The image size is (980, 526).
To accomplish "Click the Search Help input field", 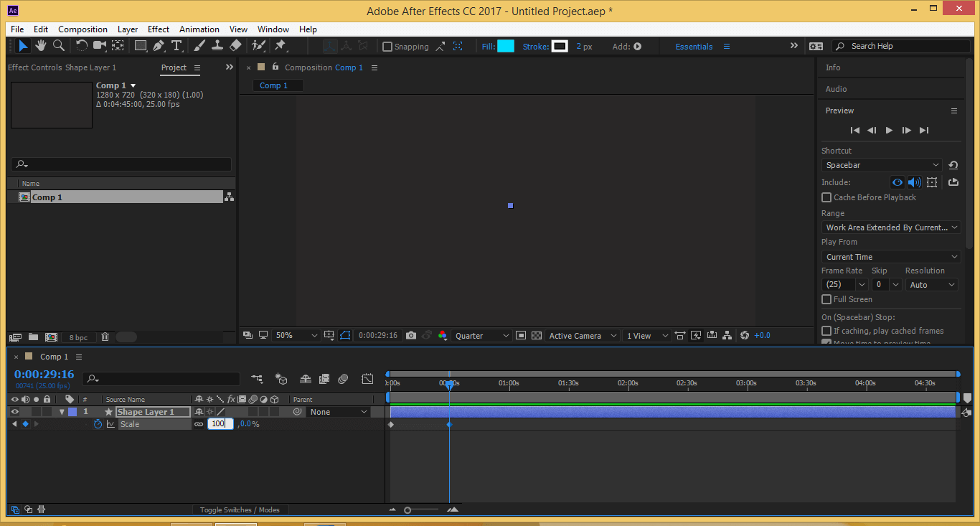I will point(904,46).
